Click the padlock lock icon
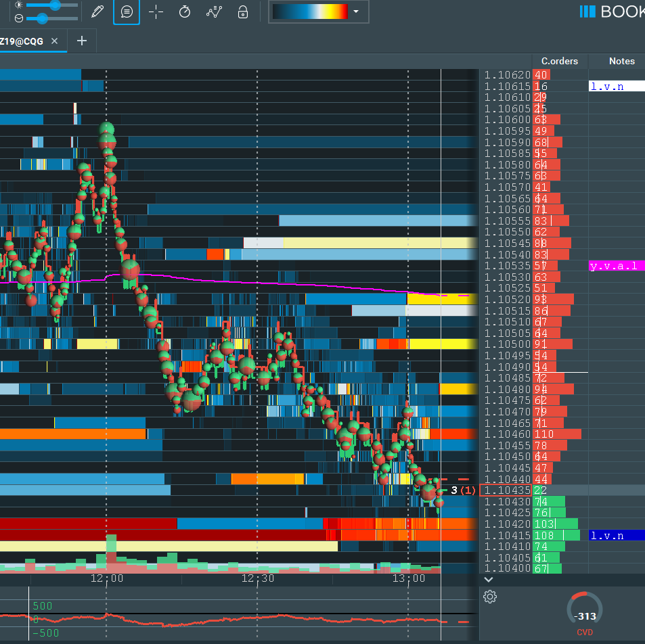Screen dimensions: 645x644 pos(242,12)
